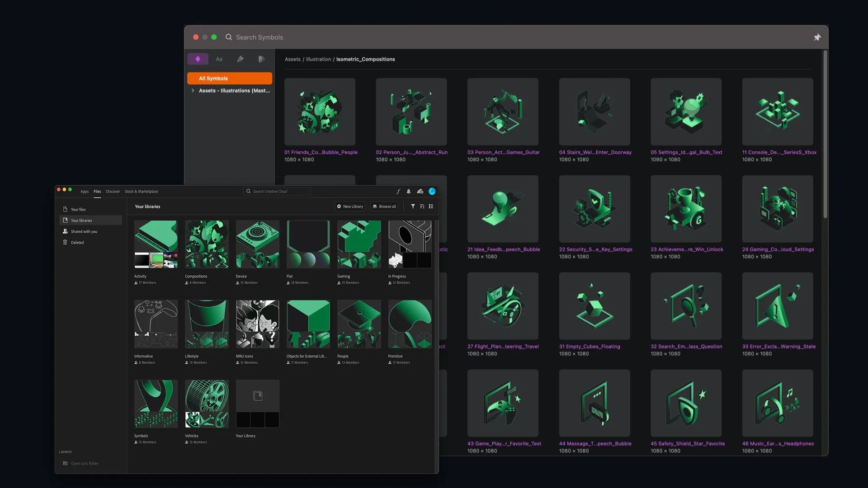Image resolution: width=868 pixels, height=488 pixels.
Task: Click the Browse all button
Action: (x=384, y=206)
